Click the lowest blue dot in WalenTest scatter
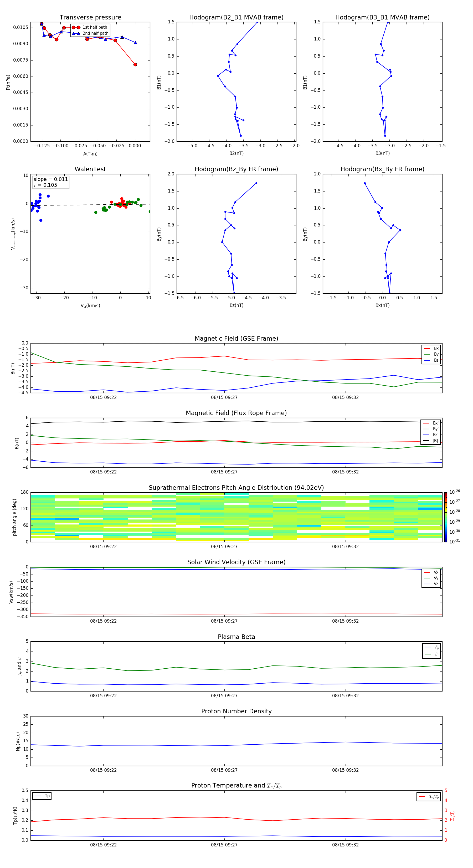473x868 pixels. pyautogui.click(x=41, y=220)
